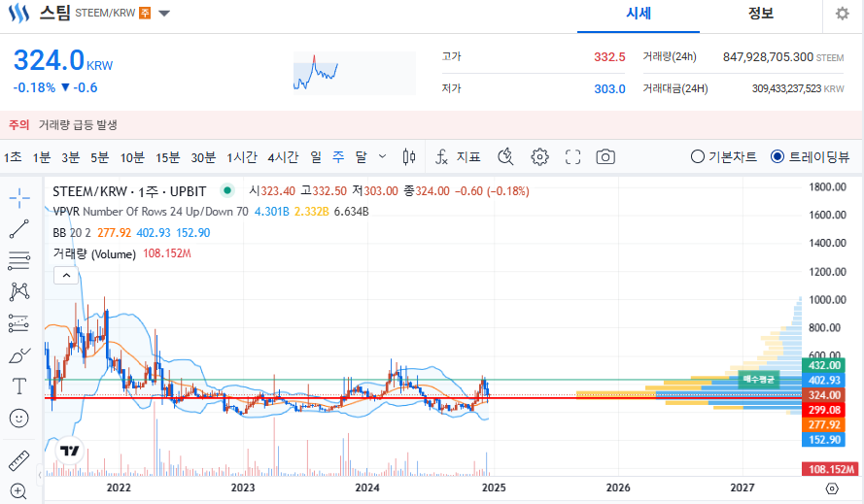Select the 트레이딩뷰 radio option
This screenshot has width=864, height=504.
810,157
